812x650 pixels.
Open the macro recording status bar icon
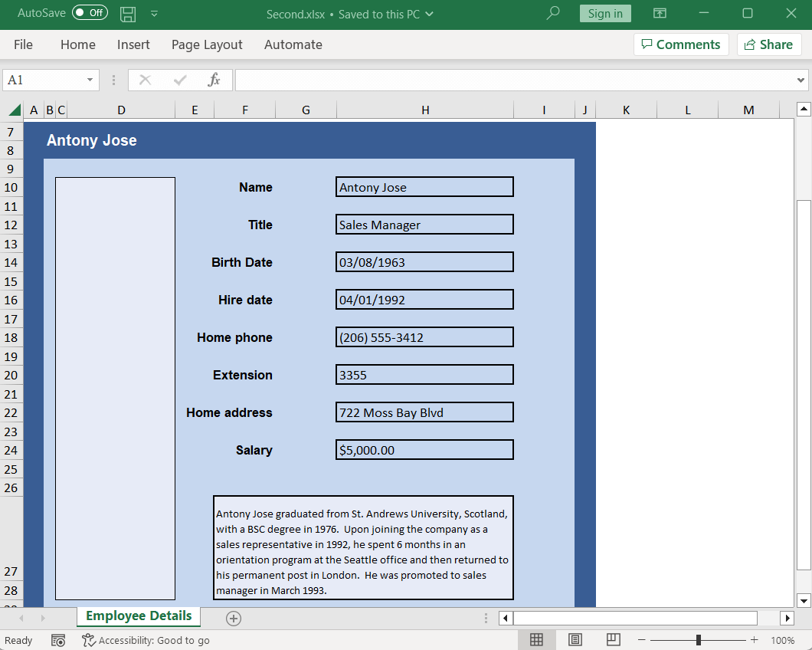point(58,640)
